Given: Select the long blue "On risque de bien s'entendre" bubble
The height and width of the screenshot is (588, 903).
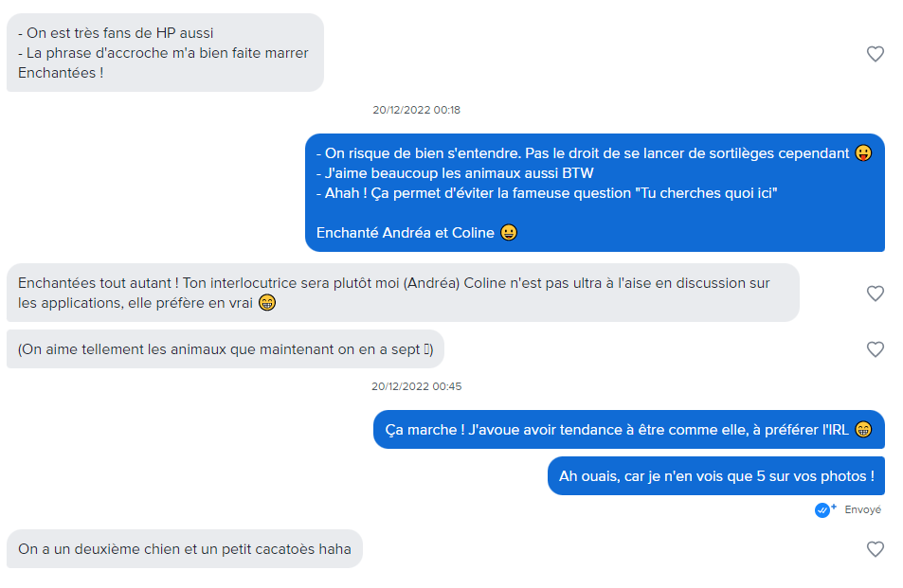Looking at the screenshot, I should coord(595,193).
